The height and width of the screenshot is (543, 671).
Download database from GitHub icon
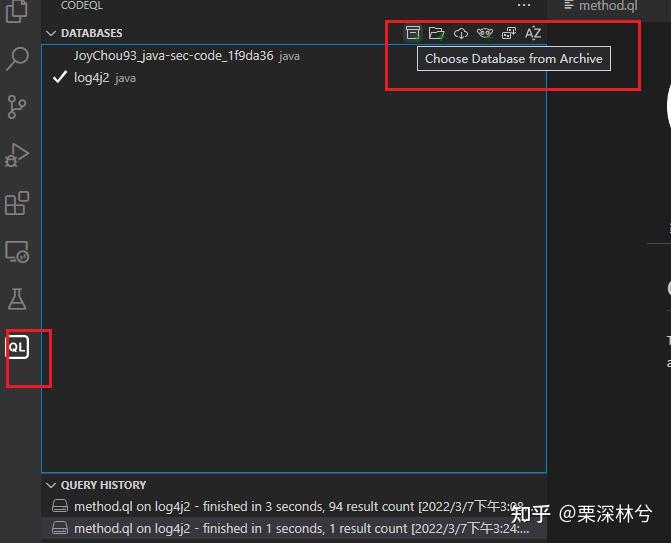click(485, 33)
